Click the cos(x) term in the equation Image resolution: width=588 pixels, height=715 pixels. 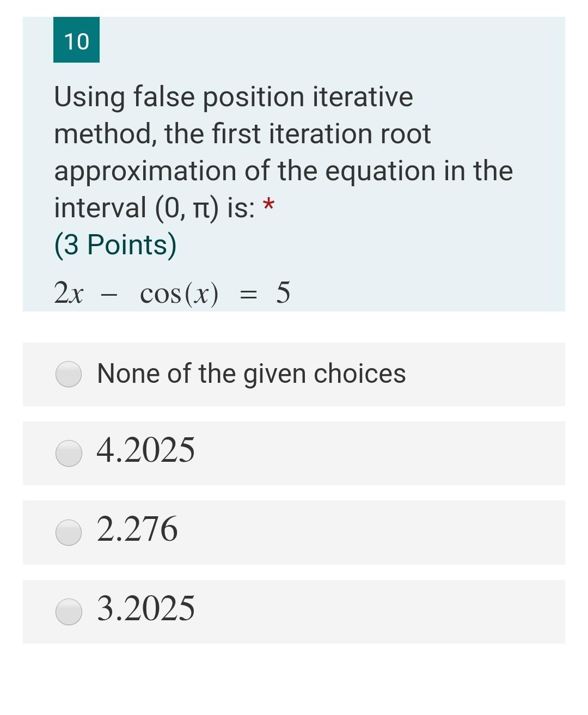pos(179,294)
